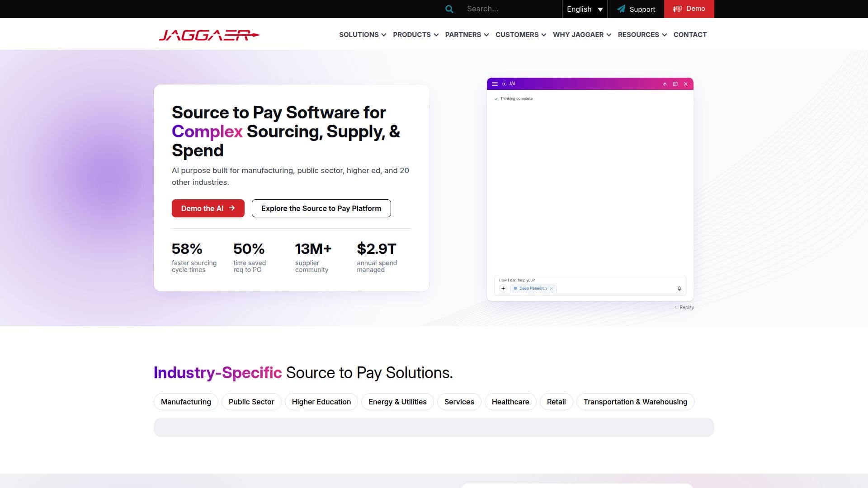
Task: Open the JAI panel hamburger menu
Action: point(495,84)
